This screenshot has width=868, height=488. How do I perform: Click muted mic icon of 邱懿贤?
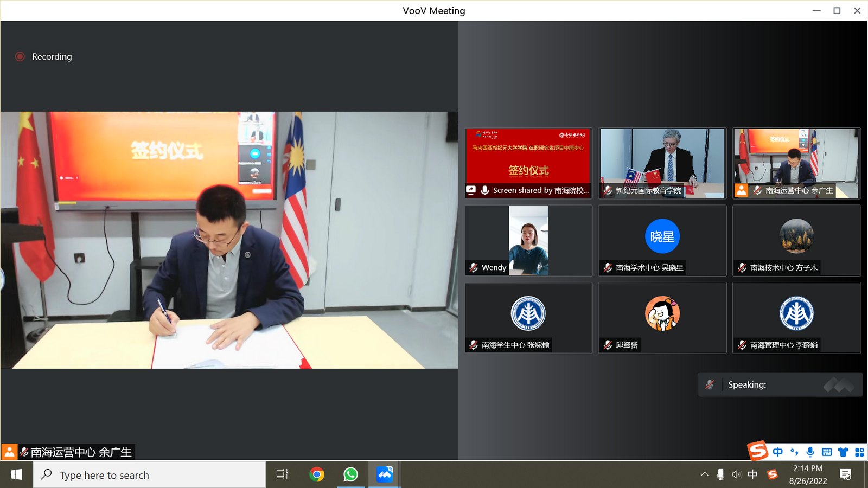(608, 345)
